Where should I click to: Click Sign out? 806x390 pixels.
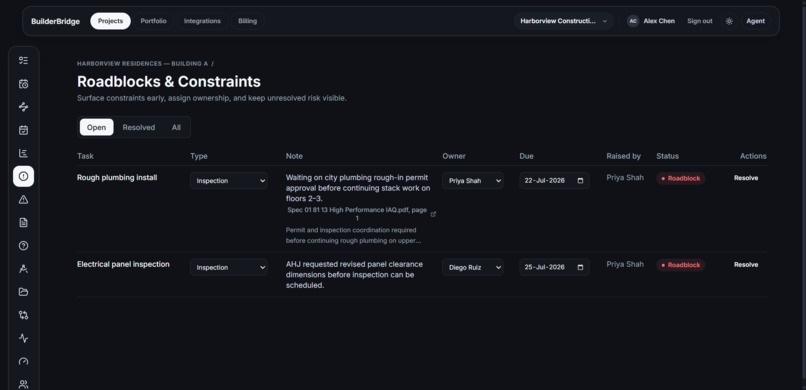[x=700, y=21]
